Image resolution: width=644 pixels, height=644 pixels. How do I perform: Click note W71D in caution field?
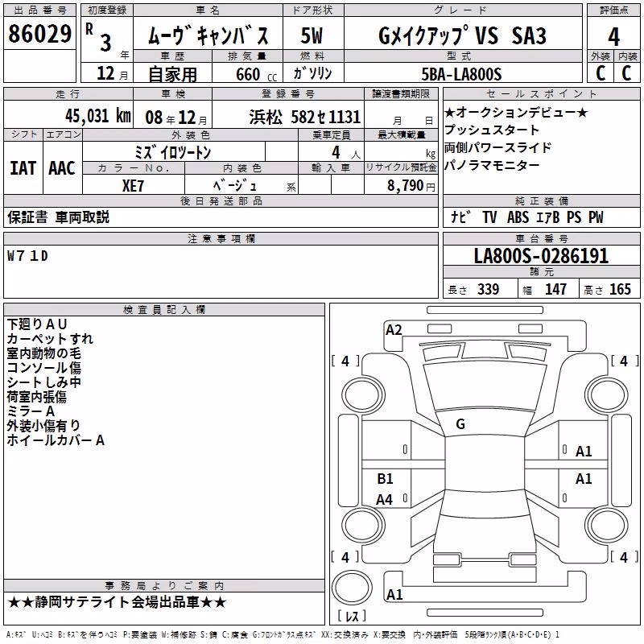tap(27, 256)
